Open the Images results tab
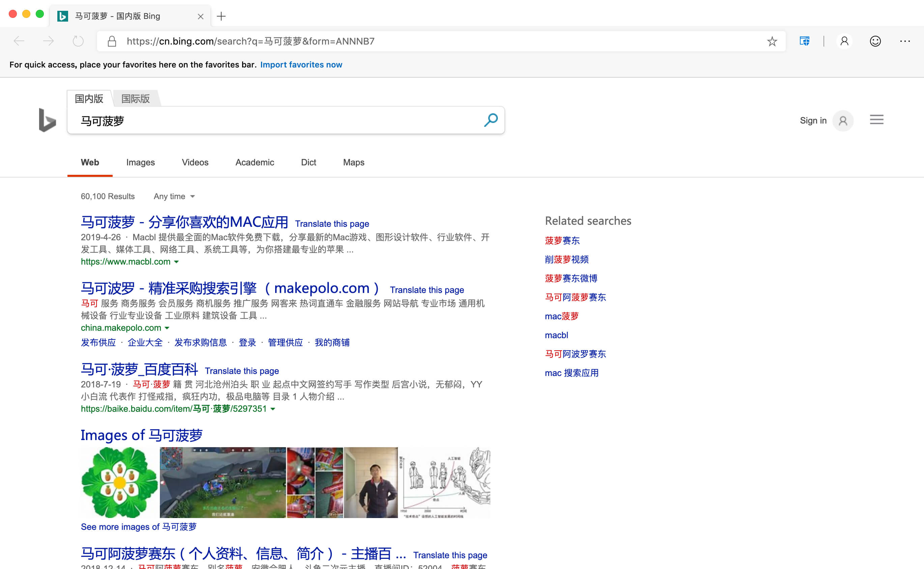924x569 pixels. (x=140, y=162)
